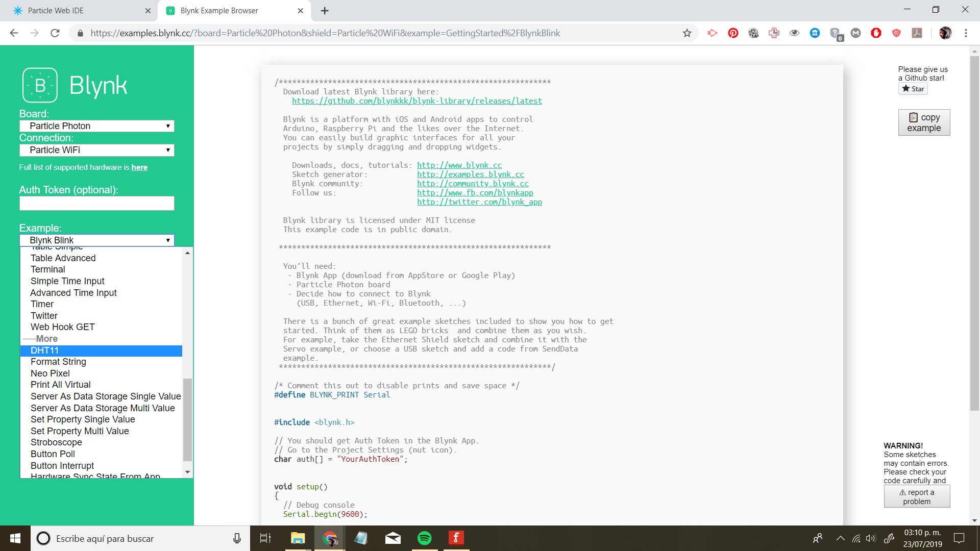The image size is (980, 551).
Task: Click Auth Token input field
Action: pos(97,204)
